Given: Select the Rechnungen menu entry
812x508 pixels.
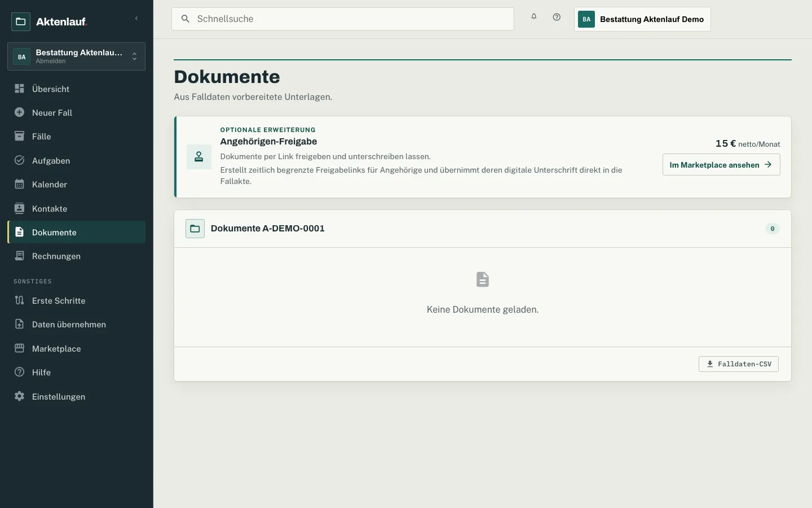Looking at the screenshot, I should click(x=76, y=256).
